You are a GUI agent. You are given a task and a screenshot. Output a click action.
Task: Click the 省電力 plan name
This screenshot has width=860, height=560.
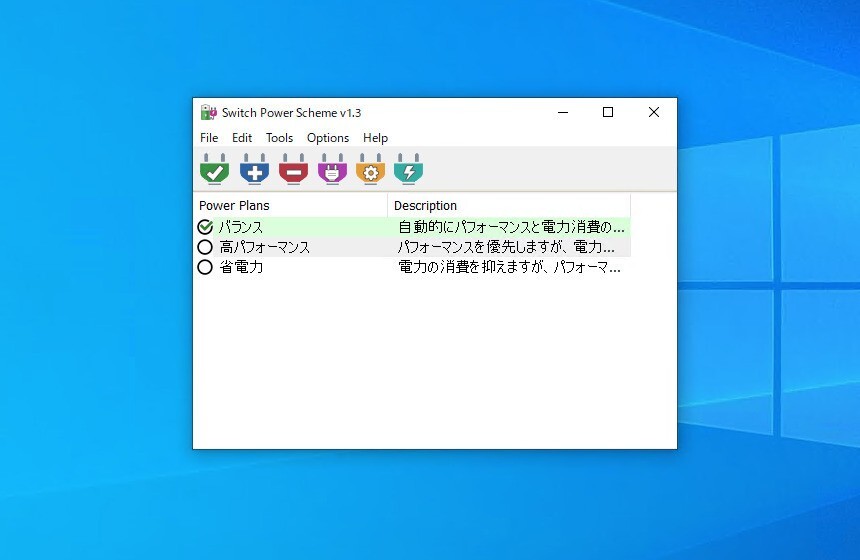pos(241,267)
